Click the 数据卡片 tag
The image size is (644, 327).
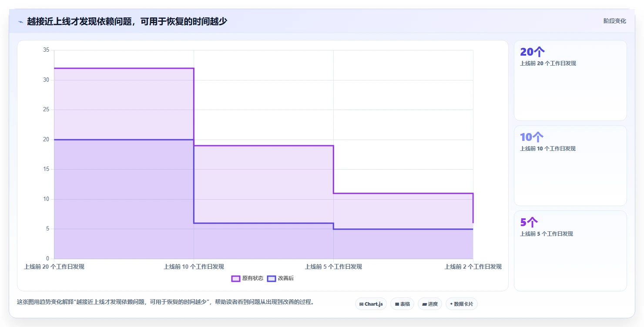[x=461, y=304]
